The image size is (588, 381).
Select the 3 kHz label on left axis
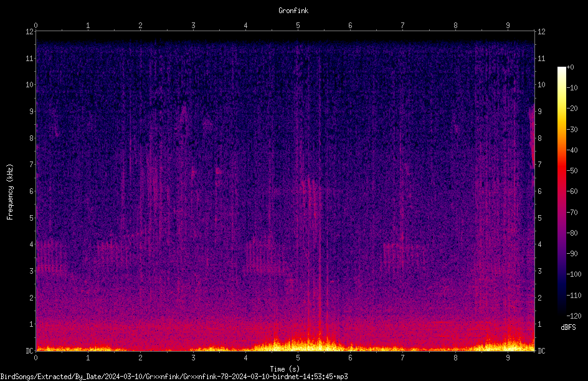32,271
